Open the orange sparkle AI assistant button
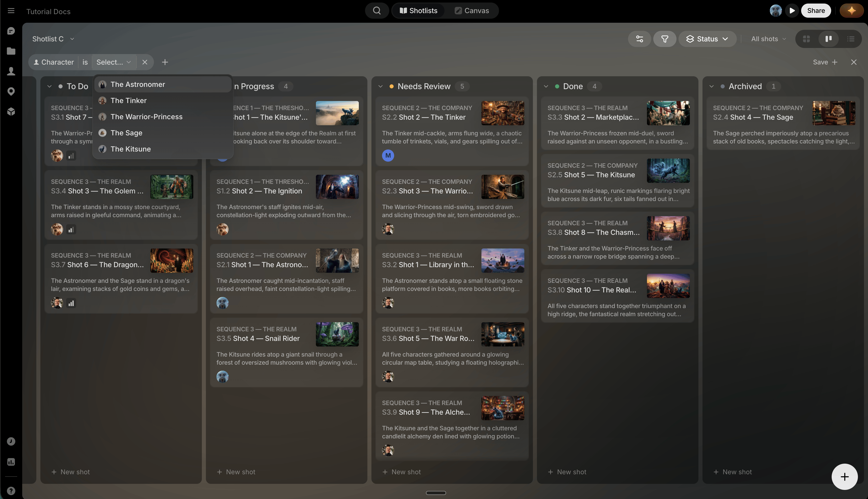This screenshot has width=868, height=499. point(852,11)
